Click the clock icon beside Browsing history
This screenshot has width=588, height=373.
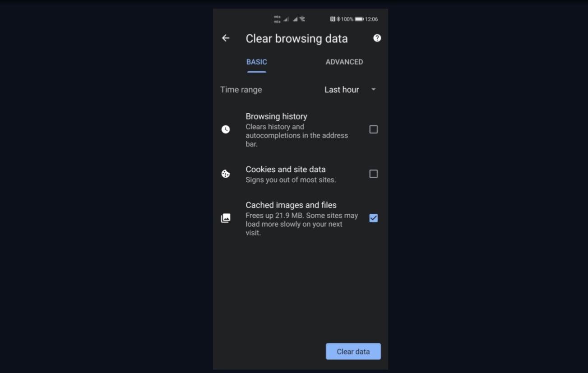pyautogui.click(x=226, y=129)
